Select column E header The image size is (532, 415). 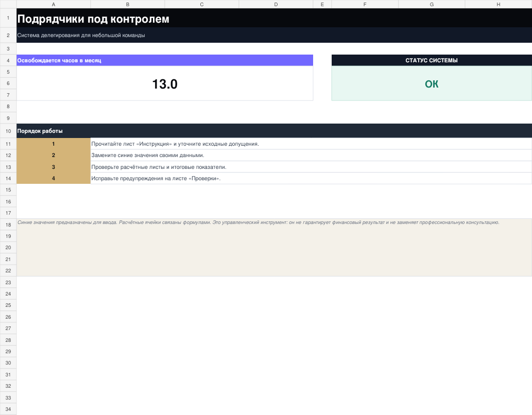click(322, 4)
